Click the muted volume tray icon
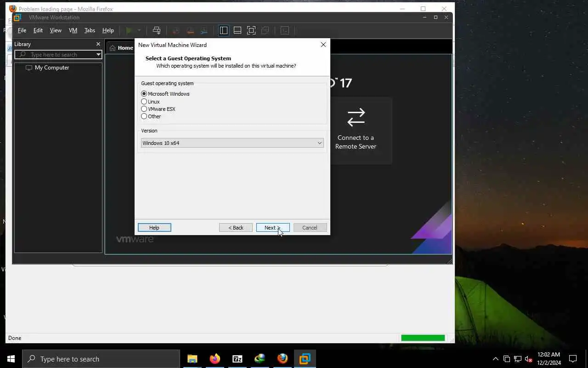Screen dimensions: 588x368 [x=528, y=359]
